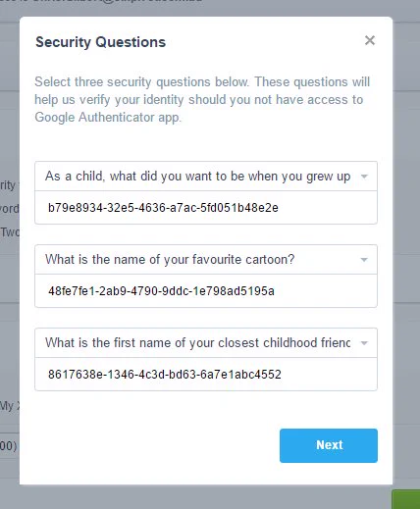Click the Security Questions heading
The width and height of the screenshot is (420, 509).
pos(100,42)
